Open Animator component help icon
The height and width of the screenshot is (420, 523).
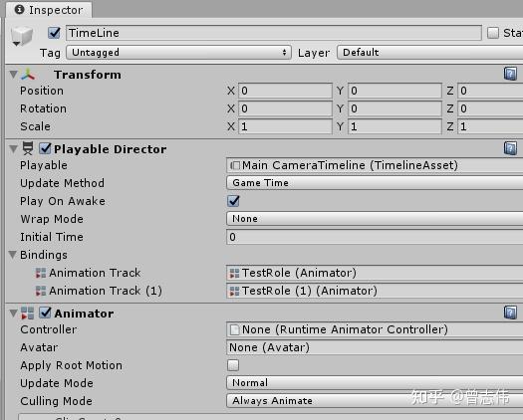pyautogui.click(x=510, y=313)
